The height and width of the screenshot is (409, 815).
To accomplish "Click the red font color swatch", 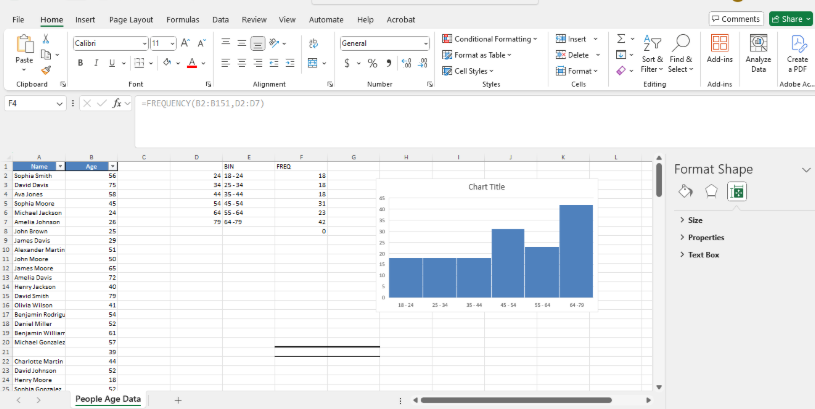I will pos(191,63).
